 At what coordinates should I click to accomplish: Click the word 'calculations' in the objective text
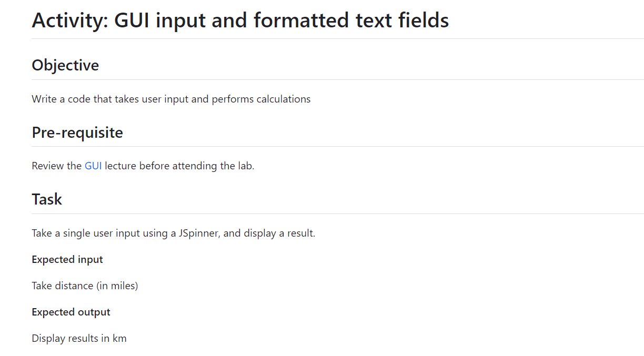(284, 99)
